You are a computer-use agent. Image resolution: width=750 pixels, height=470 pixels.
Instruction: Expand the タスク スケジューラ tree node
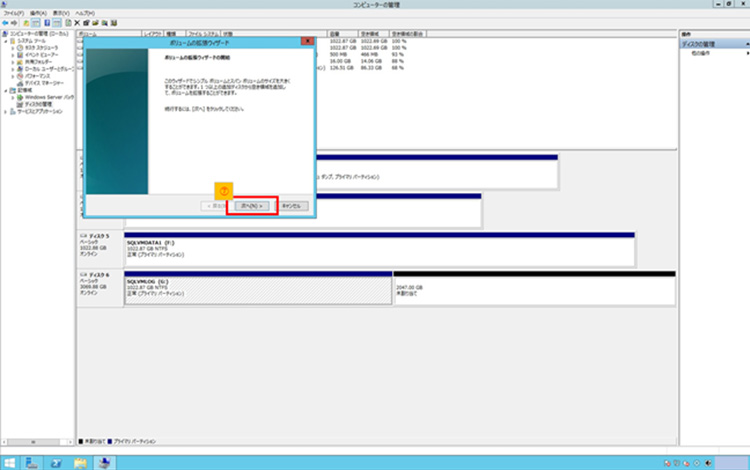[13, 46]
